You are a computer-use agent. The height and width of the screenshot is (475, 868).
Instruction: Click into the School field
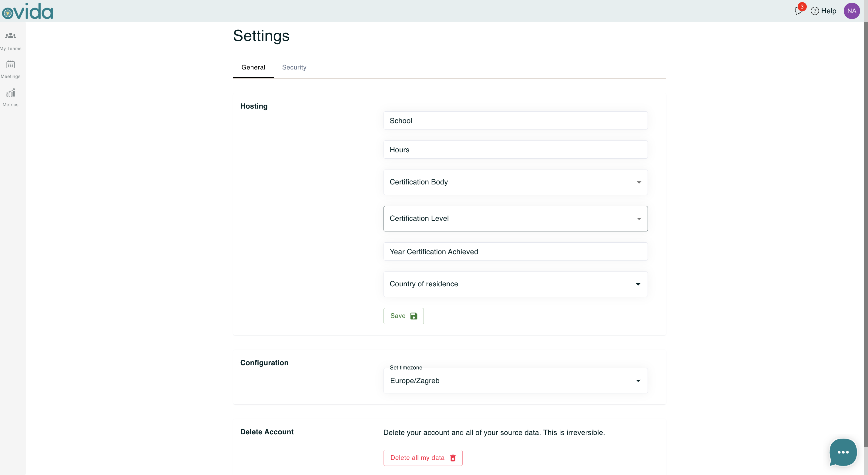[x=515, y=121]
